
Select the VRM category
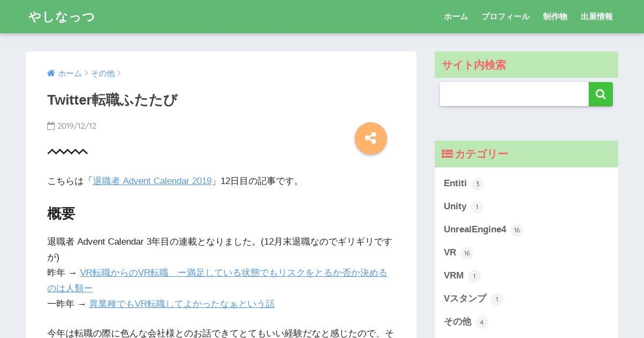point(453,276)
